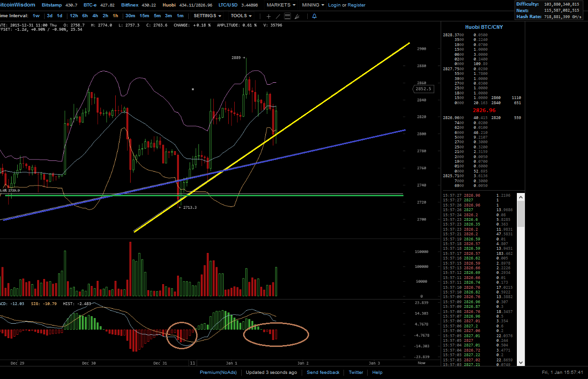Click the 2713.3 low price marker
The width and height of the screenshot is (588, 379).
point(188,207)
